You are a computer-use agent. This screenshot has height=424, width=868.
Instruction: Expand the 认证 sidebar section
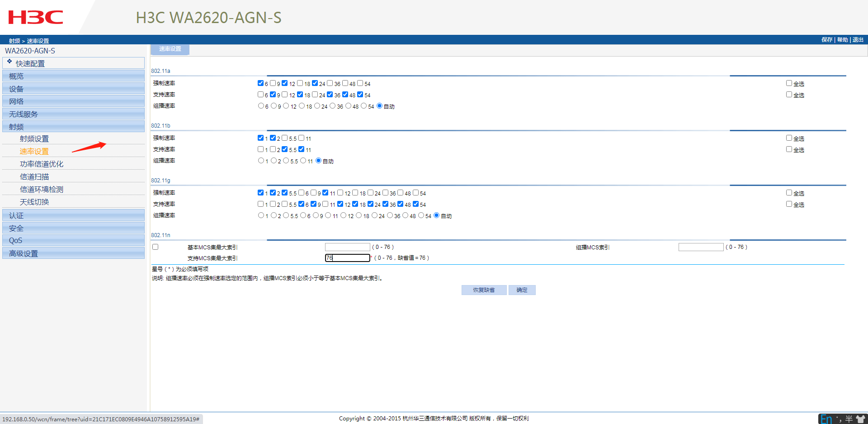(73, 215)
